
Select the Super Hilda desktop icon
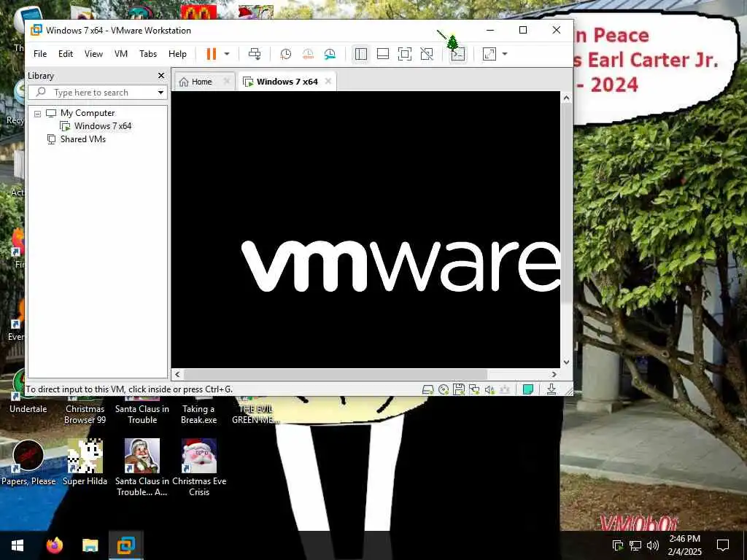(x=85, y=463)
